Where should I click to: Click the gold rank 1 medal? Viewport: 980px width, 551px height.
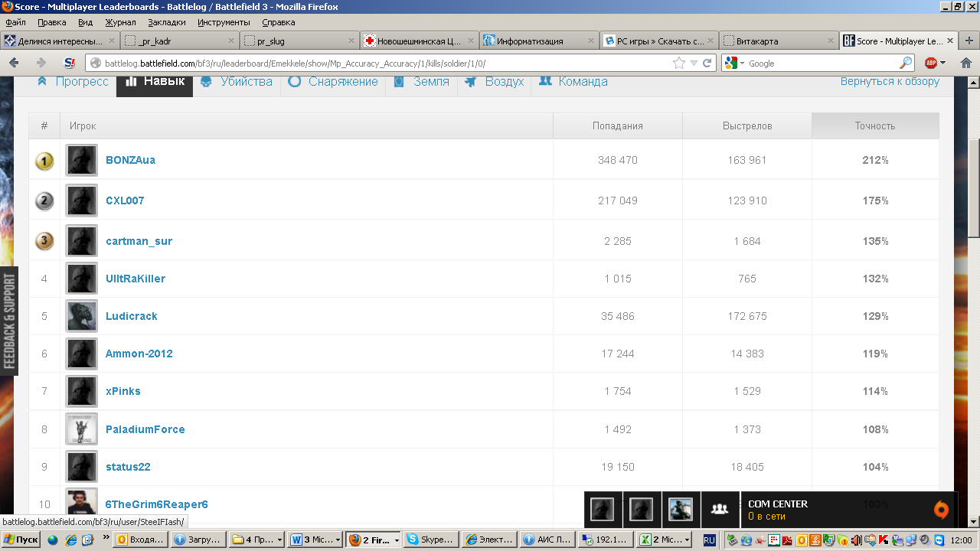coord(44,161)
